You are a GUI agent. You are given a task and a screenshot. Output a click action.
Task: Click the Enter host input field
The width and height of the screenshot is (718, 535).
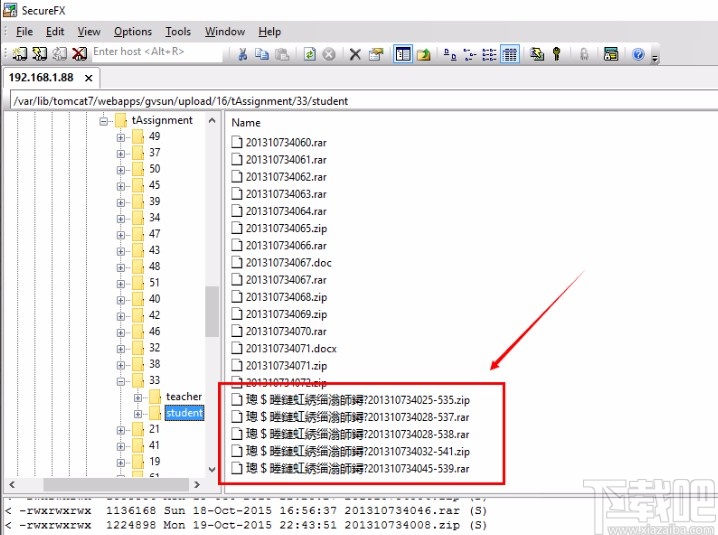pos(155,53)
